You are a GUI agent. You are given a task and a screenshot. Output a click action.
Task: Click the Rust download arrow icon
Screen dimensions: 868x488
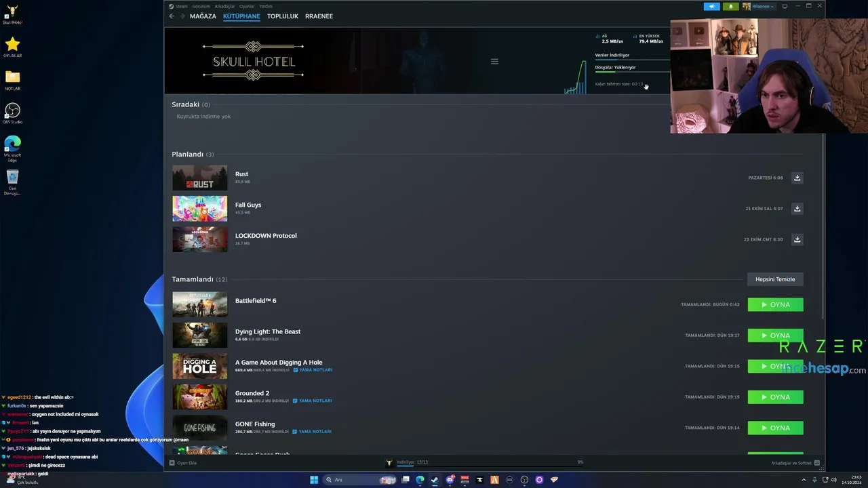[797, 178]
